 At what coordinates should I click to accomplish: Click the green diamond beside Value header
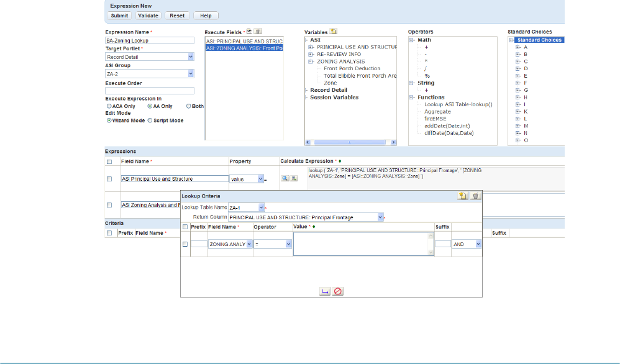[314, 227]
